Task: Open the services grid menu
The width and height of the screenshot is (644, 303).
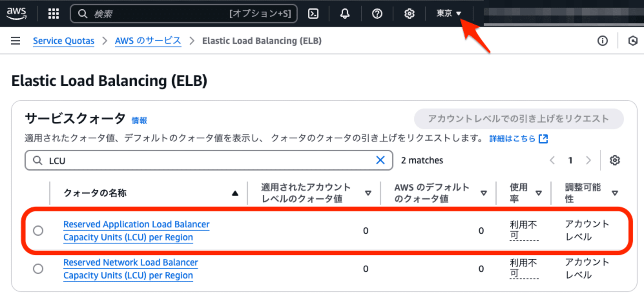Action: pyautogui.click(x=53, y=14)
